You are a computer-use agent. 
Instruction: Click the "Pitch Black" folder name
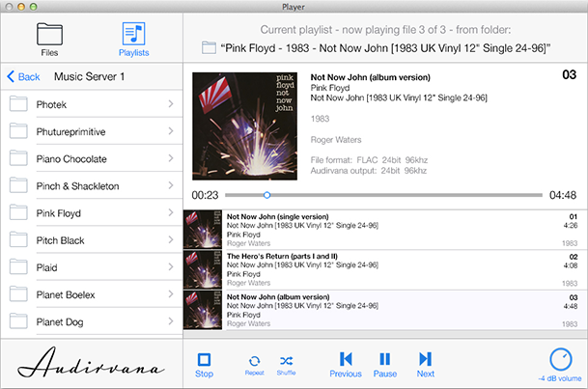[61, 240]
